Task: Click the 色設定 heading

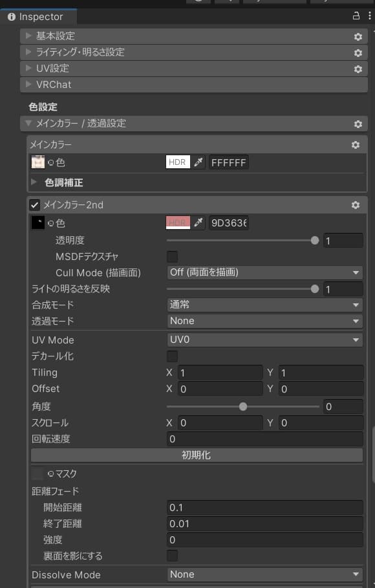Action: pyautogui.click(x=43, y=107)
